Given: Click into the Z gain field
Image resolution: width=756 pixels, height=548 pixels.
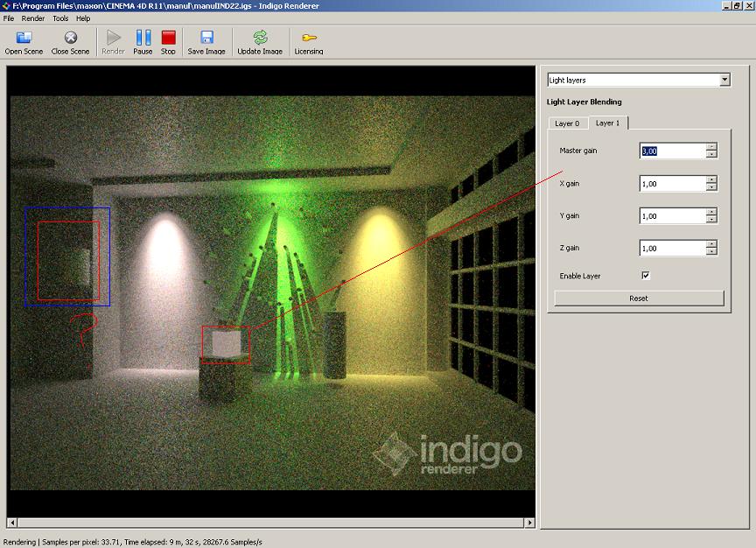Looking at the screenshot, I should click(x=673, y=249).
